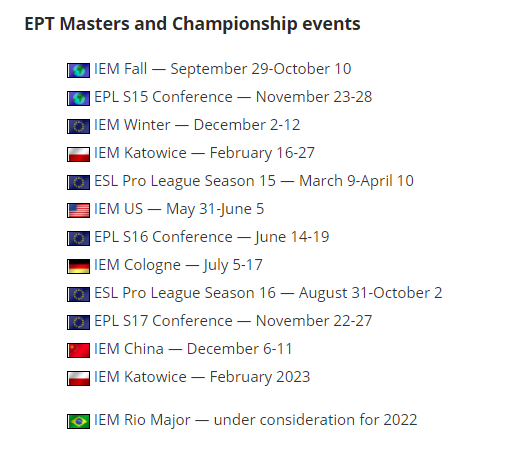
Task: Click the EU flag beside ESL Pro League Season 16
Action: tap(78, 294)
